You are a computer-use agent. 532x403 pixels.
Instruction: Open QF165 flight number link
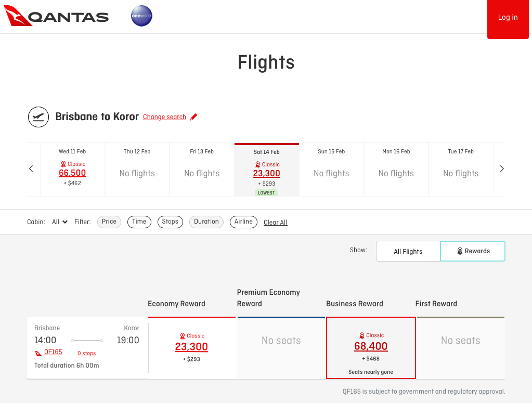(x=53, y=352)
